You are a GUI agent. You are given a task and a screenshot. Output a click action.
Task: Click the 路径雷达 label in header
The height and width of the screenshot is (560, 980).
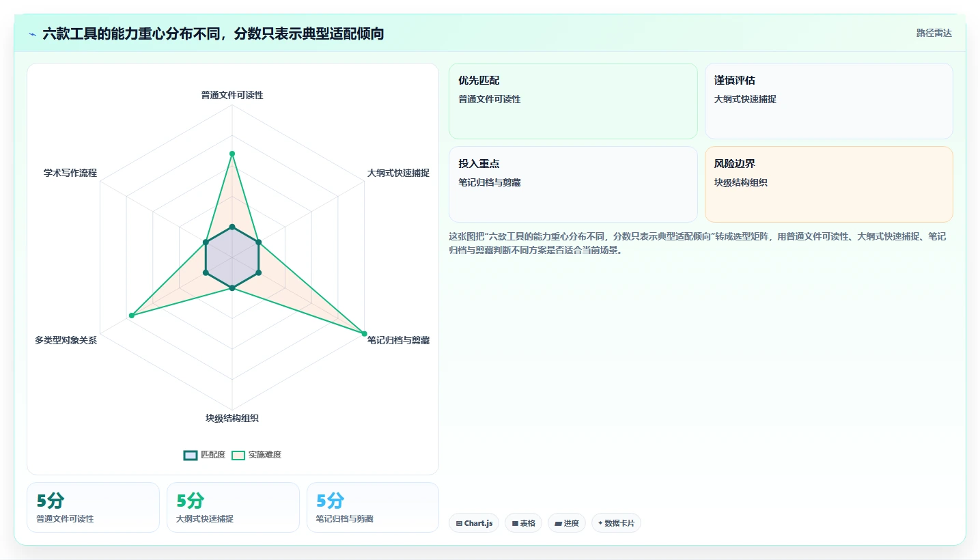tap(934, 33)
